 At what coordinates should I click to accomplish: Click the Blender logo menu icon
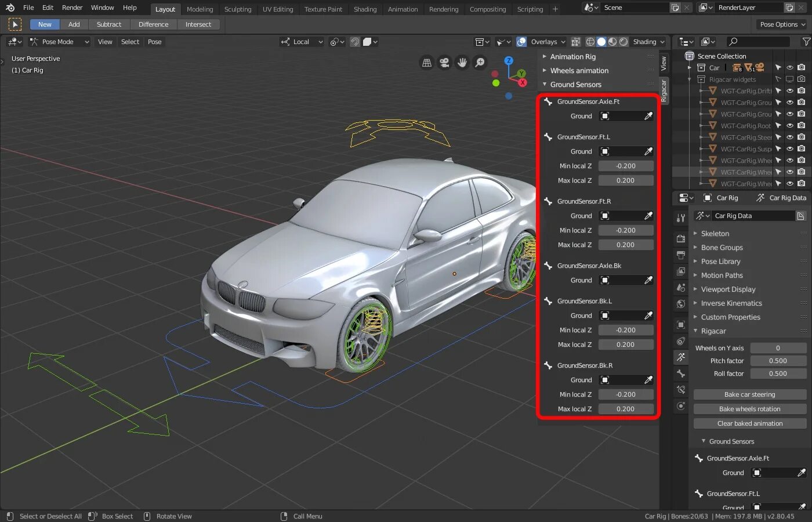[10, 8]
